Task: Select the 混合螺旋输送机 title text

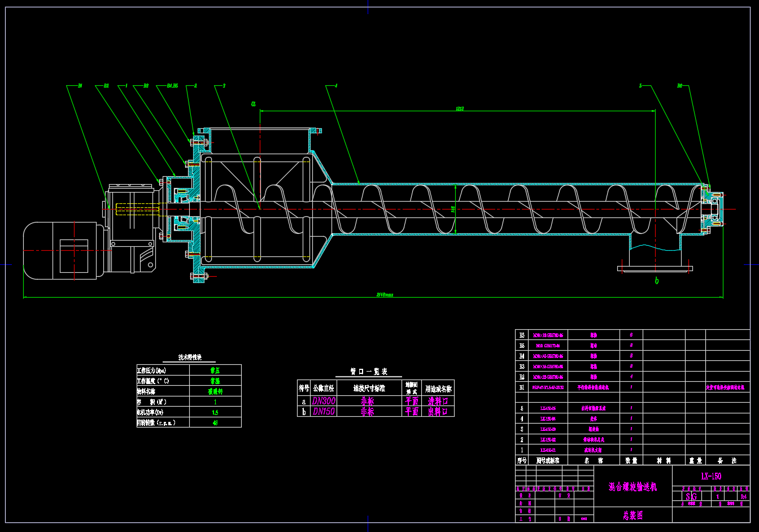Action: [x=632, y=487]
